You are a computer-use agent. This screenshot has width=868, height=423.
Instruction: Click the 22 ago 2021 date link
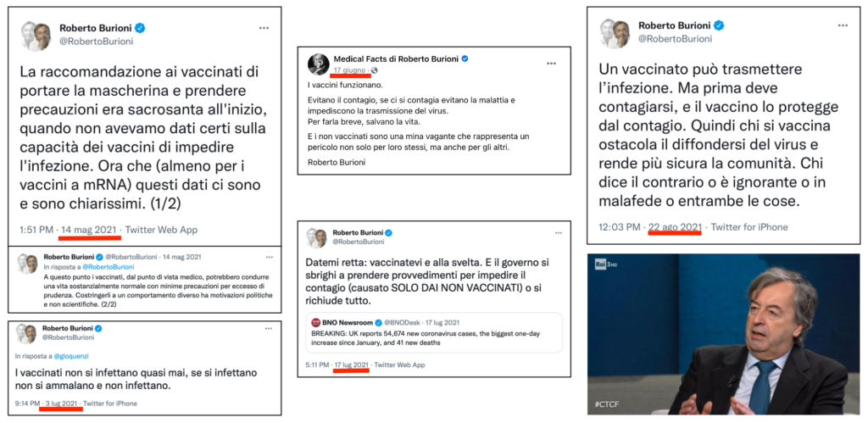pyautogui.click(x=675, y=227)
